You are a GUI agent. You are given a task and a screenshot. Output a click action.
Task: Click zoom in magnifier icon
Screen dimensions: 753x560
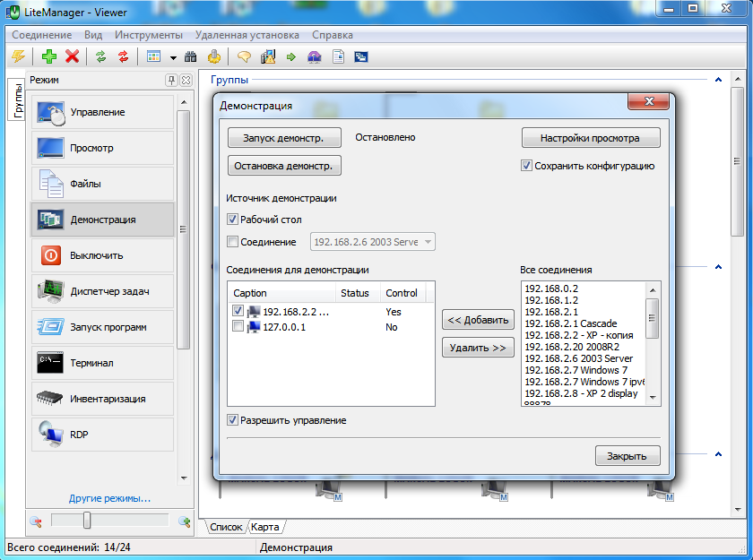coord(185,521)
